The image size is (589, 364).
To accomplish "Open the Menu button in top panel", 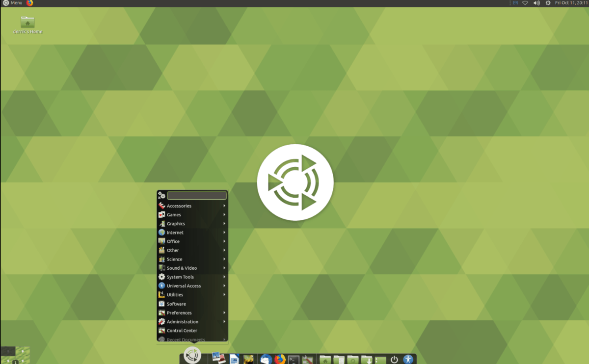I will click(12, 3).
